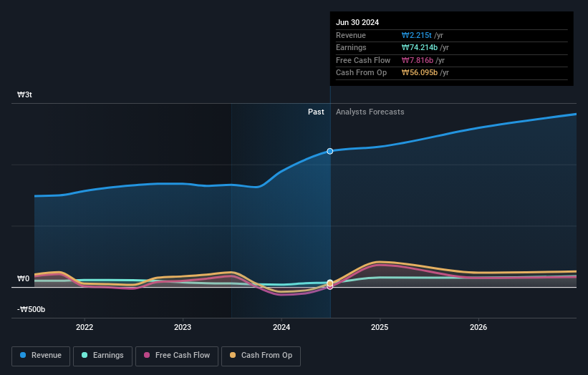588x375 pixels.
Task: Click the ₩3t y-axis label
Action: 25,94
